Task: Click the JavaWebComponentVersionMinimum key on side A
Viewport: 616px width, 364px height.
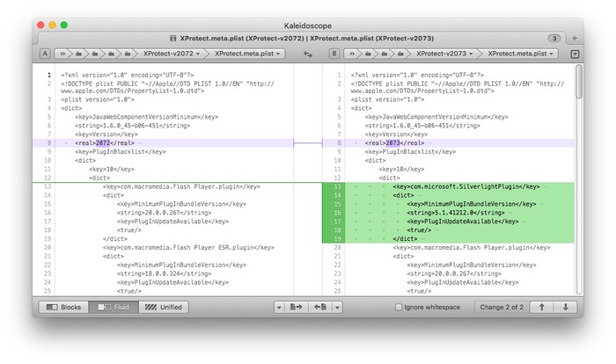Action: [147, 117]
